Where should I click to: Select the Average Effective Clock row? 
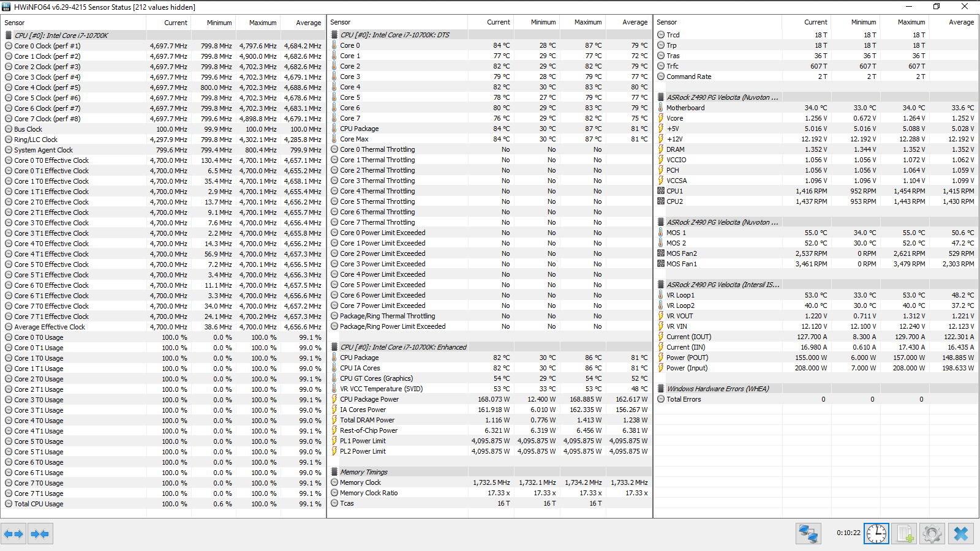click(x=163, y=327)
